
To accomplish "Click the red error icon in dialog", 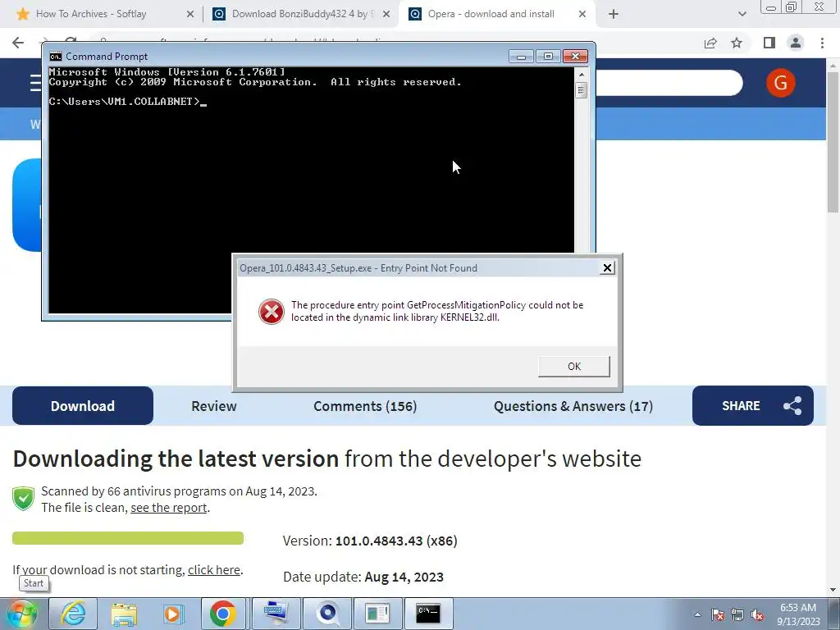I will click(271, 312).
